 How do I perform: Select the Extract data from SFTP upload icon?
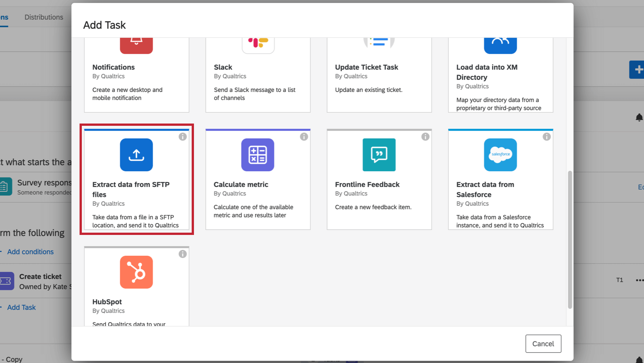[x=136, y=155]
